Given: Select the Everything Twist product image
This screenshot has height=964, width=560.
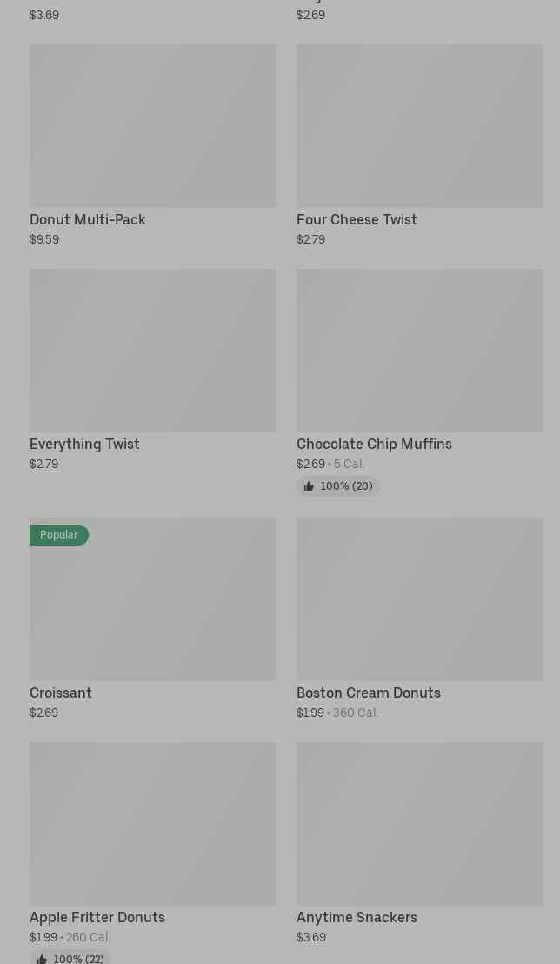Looking at the screenshot, I should [152, 350].
